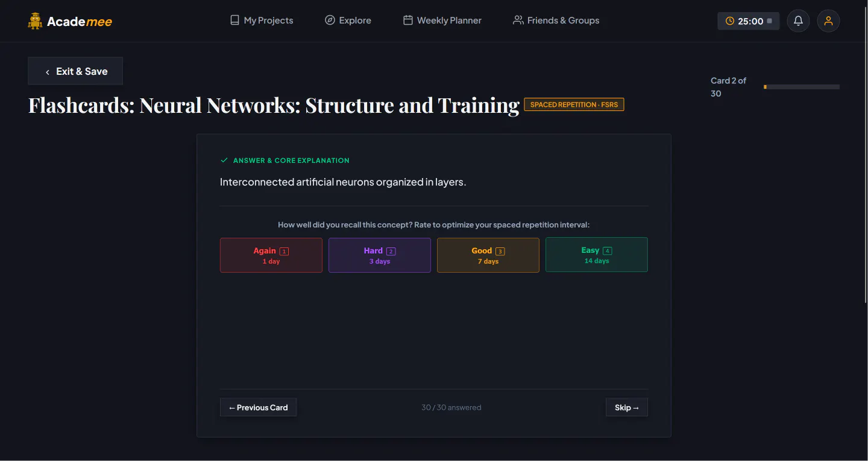Click the card progress bar
The width and height of the screenshot is (868, 461).
pos(802,87)
